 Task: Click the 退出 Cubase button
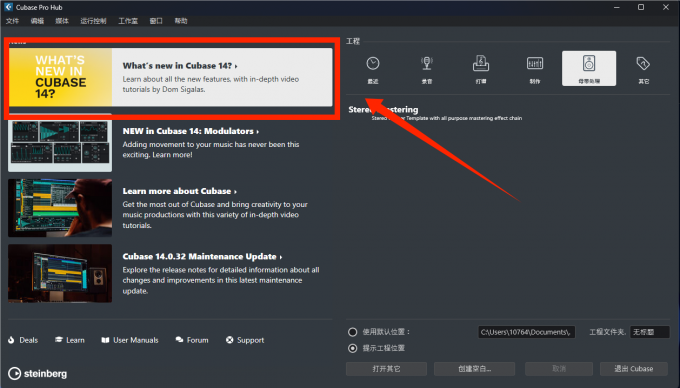pyautogui.click(x=634, y=369)
